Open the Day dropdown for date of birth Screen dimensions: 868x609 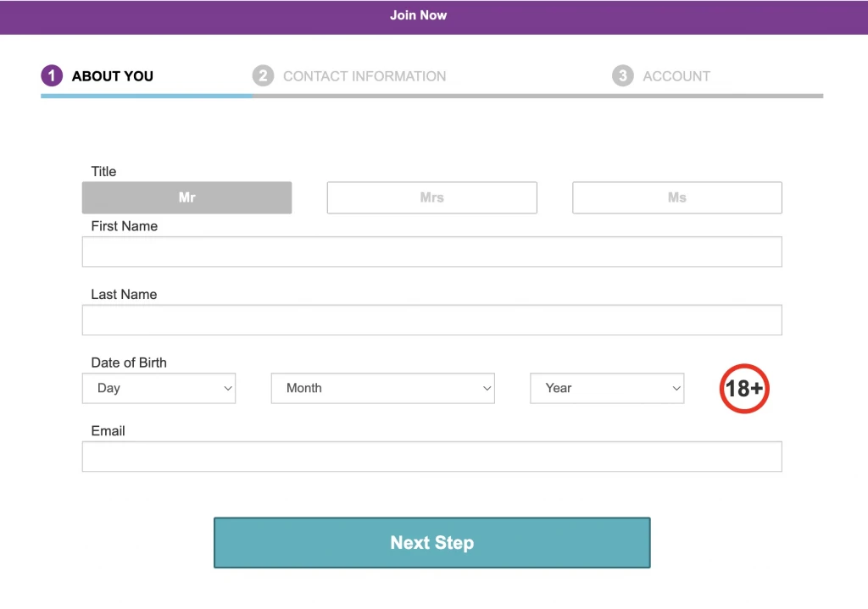pyautogui.click(x=159, y=389)
